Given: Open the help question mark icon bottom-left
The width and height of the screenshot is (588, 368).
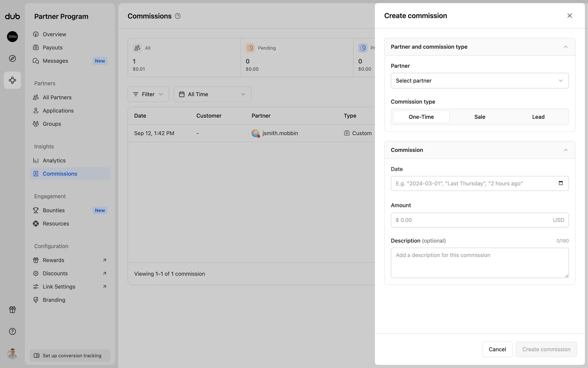Looking at the screenshot, I should pos(12,331).
